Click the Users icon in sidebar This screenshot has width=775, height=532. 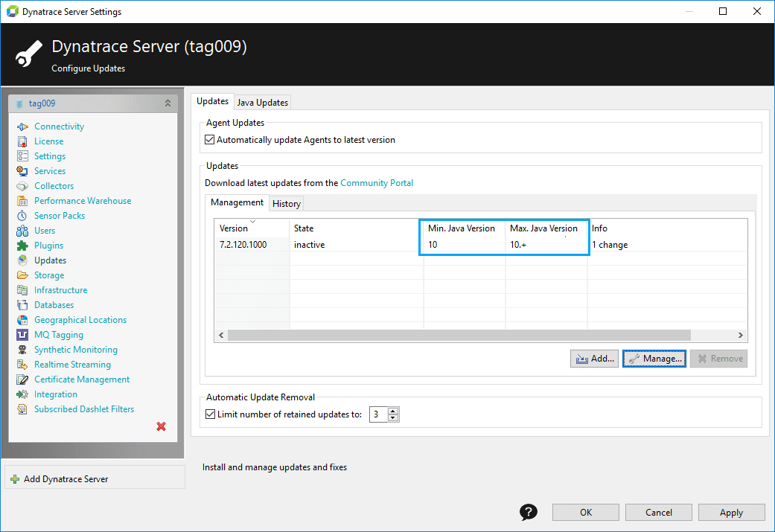tap(22, 231)
